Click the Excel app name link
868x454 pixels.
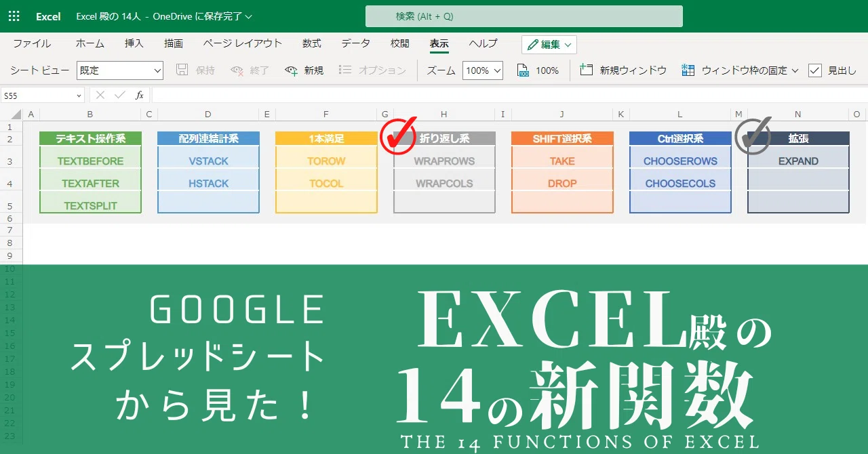click(48, 16)
